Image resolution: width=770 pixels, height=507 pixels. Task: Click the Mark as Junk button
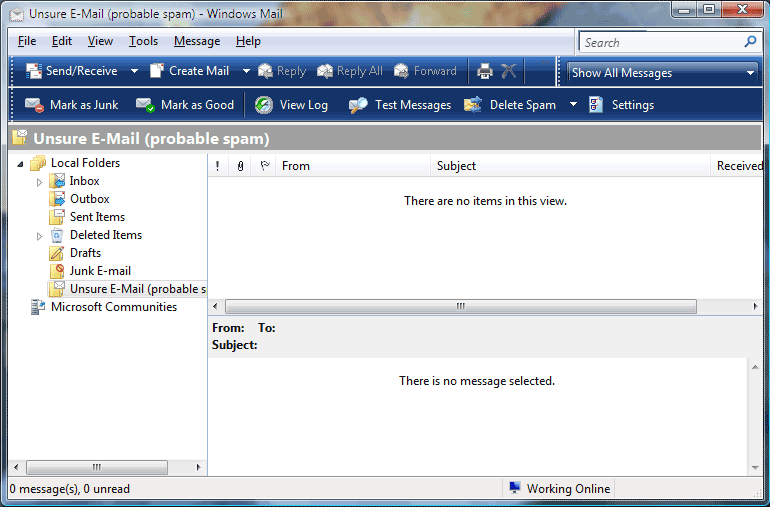72,105
